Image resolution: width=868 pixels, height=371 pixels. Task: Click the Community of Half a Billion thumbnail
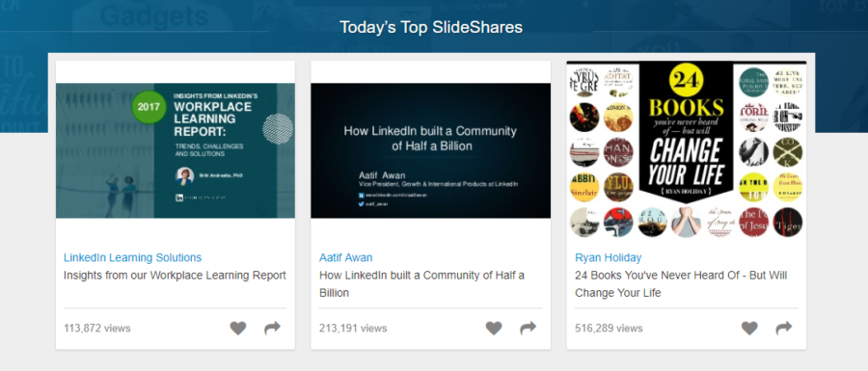[x=431, y=150]
